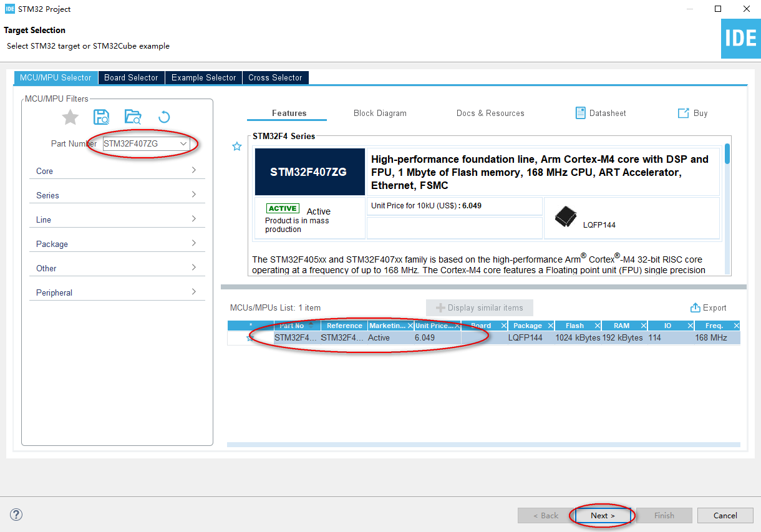Image resolution: width=761 pixels, height=532 pixels.
Task: Click the save search icon
Action: (x=101, y=117)
